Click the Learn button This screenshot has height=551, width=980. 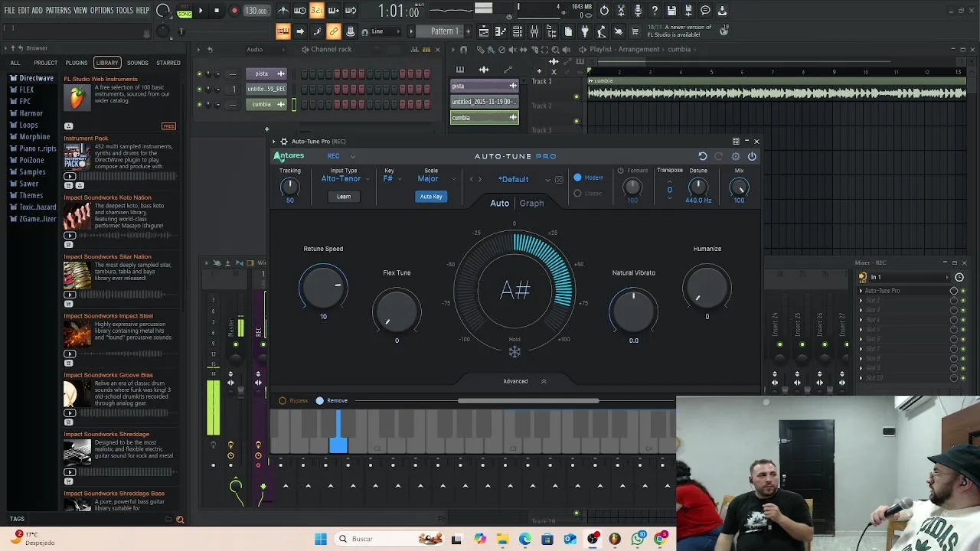344,197
